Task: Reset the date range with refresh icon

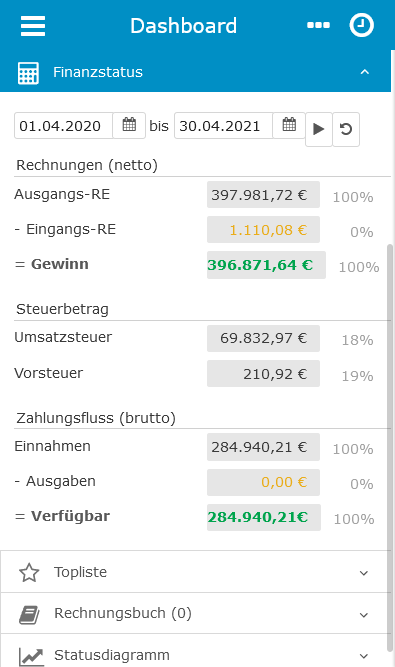Action: [346, 129]
